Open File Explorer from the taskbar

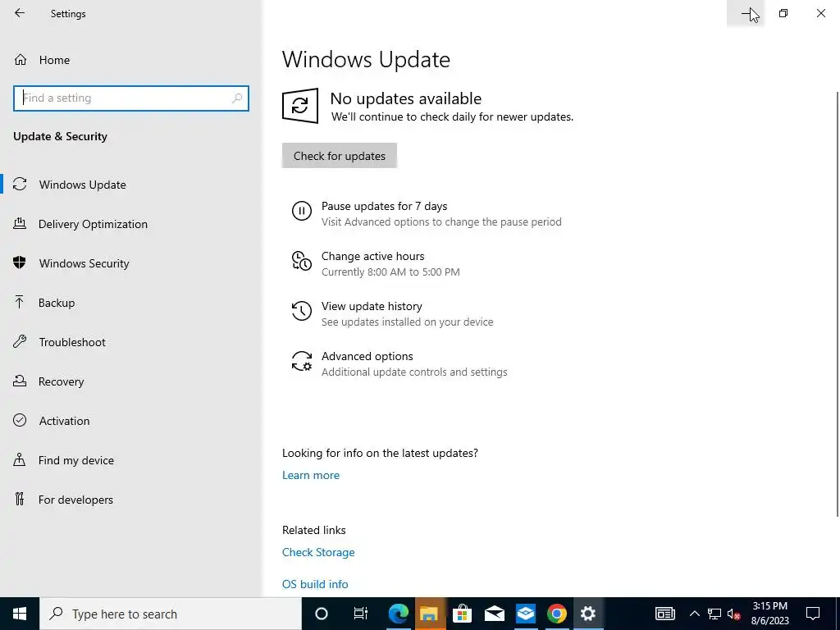[x=429, y=614]
